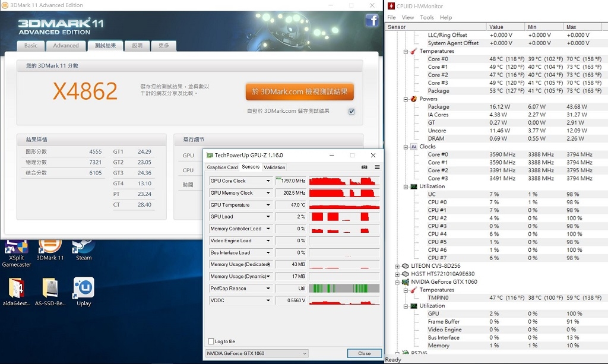The width and height of the screenshot is (608, 364).
Task: Click the HGST HTS721010A9E630 drive icon
Action: pyautogui.click(x=405, y=274)
